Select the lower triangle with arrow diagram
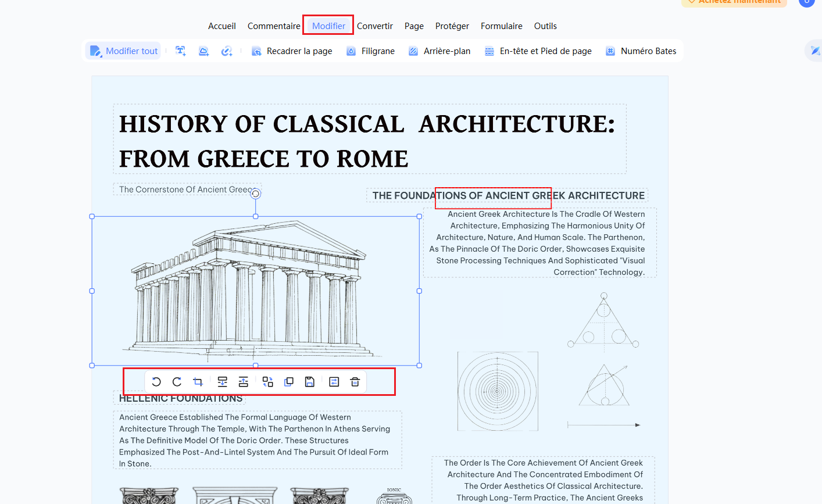This screenshot has width=822, height=504. click(605, 385)
